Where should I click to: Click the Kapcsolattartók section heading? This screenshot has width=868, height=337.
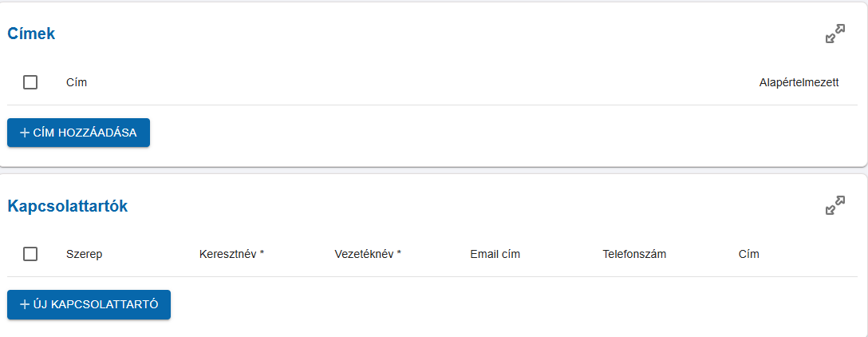(68, 206)
